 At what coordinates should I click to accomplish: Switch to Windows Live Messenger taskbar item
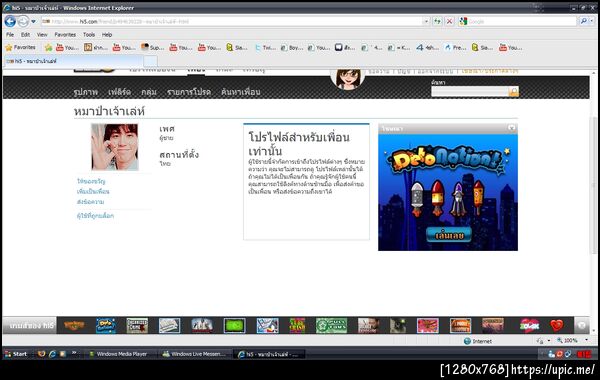pos(194,354)
